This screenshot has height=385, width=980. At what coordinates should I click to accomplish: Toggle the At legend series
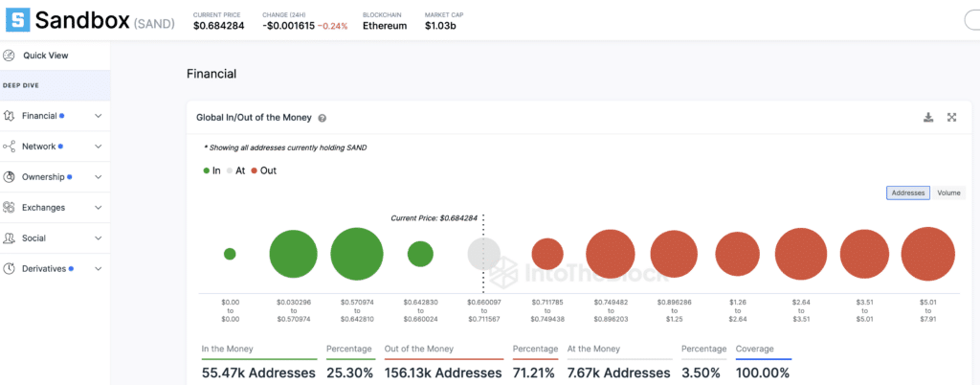pyautogui.click(x=235, y=170)
